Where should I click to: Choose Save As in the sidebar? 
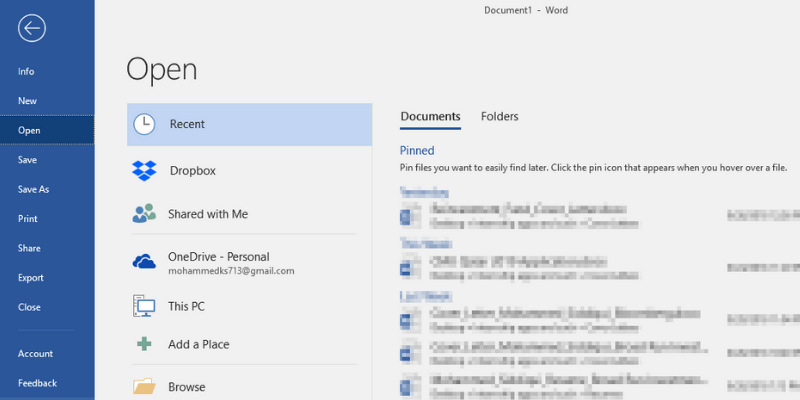pos(34,189)
